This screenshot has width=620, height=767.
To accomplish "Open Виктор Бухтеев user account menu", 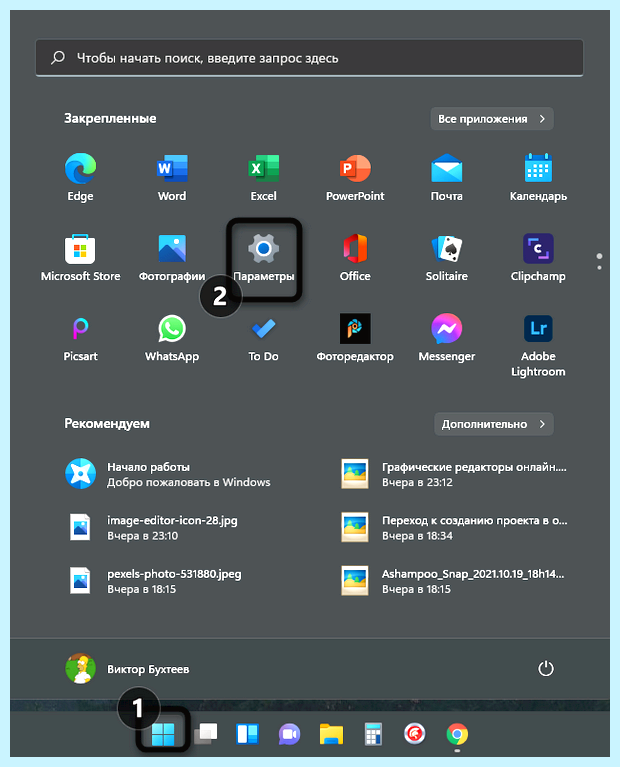I will [127, 669].
